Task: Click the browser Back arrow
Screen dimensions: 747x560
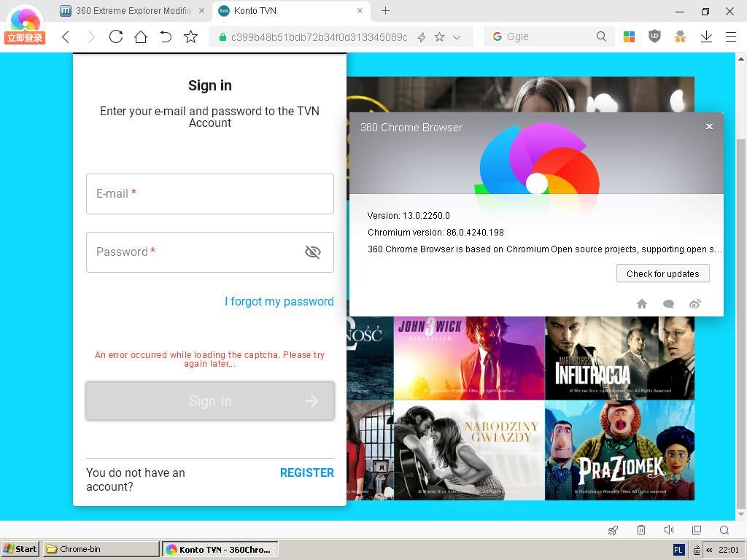Action: (66, 36)
